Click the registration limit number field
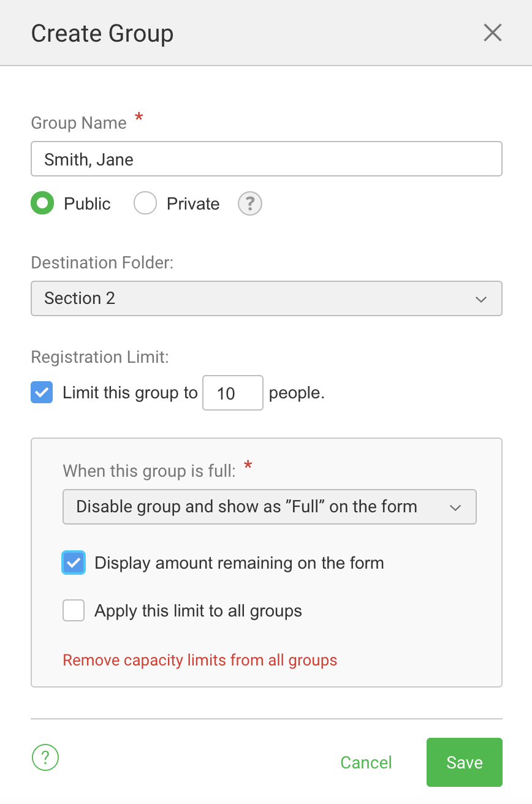Screen dimensions: 532x804 tap(233, 393)
